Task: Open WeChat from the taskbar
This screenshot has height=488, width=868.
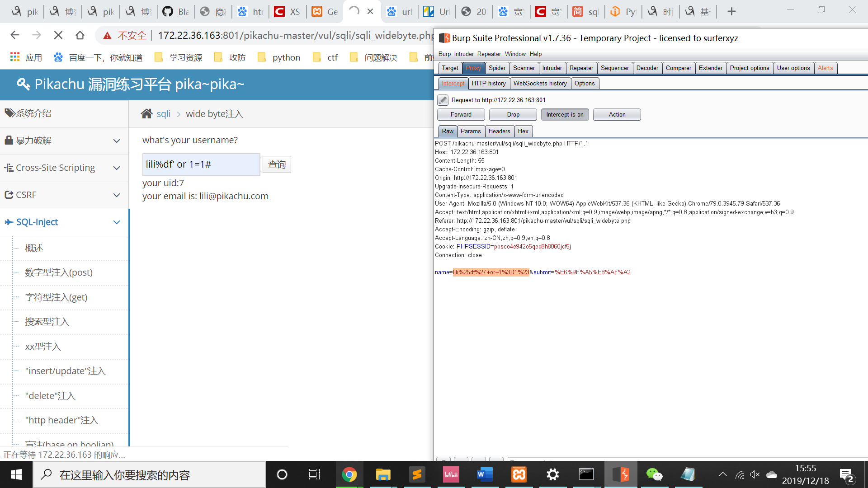Action: 654,474
